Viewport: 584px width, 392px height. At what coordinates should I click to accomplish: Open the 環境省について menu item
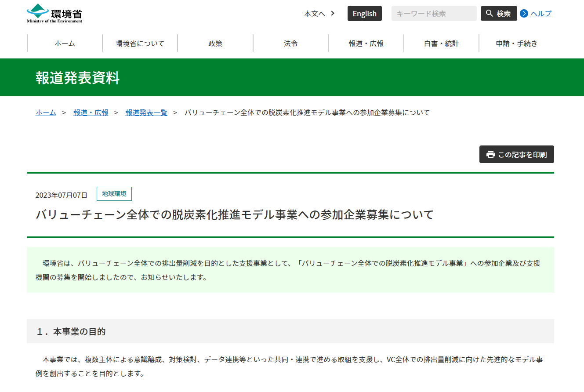point(140,43)
